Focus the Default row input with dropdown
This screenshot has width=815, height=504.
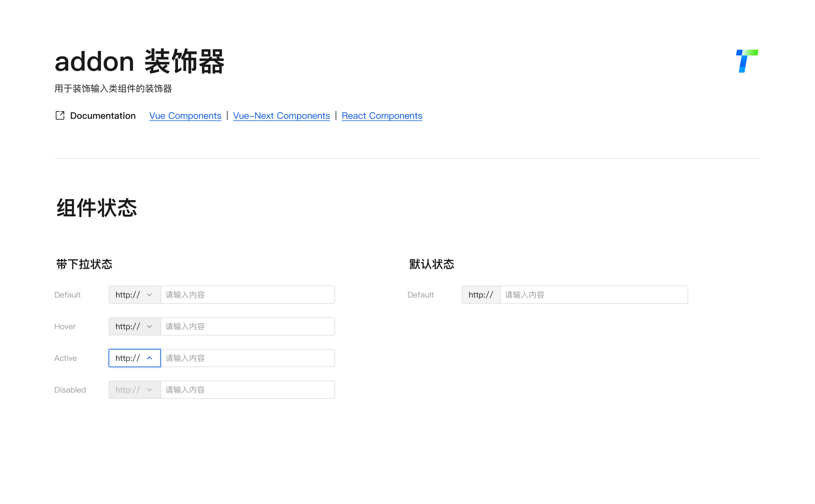click(x=247, y=295)
